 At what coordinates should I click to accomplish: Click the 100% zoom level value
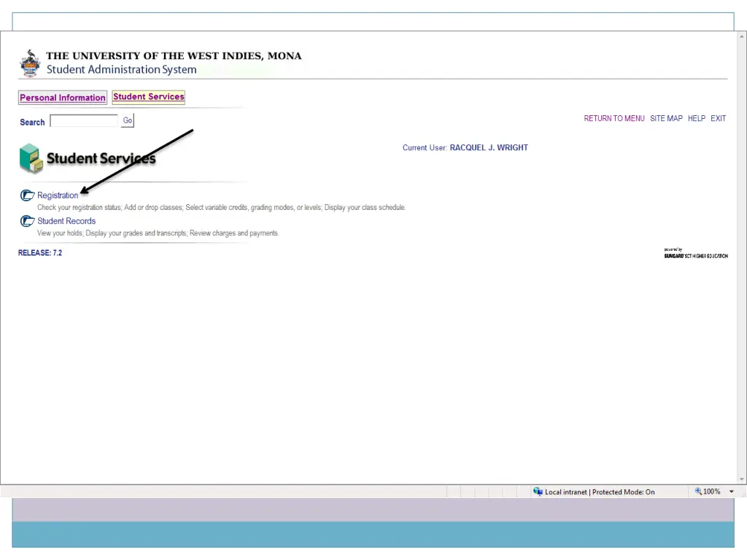712,491
